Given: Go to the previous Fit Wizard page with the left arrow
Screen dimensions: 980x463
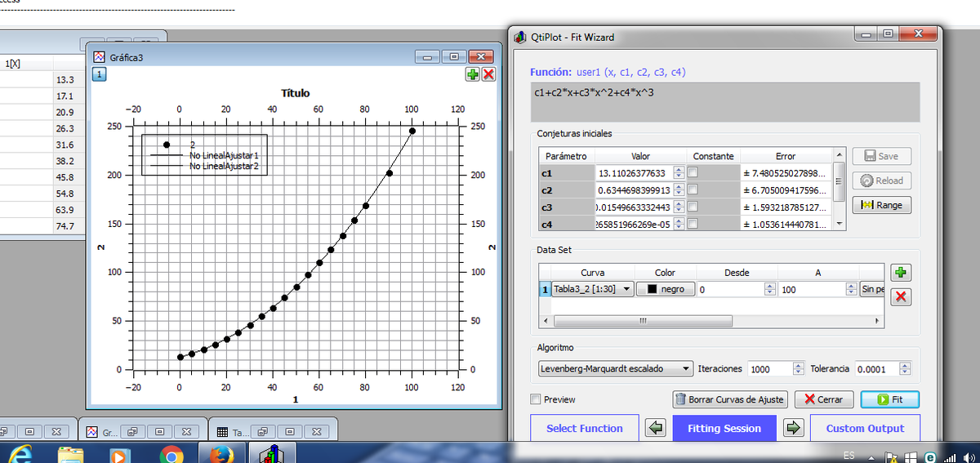Looking at the screenshot, I should [656, 428].
